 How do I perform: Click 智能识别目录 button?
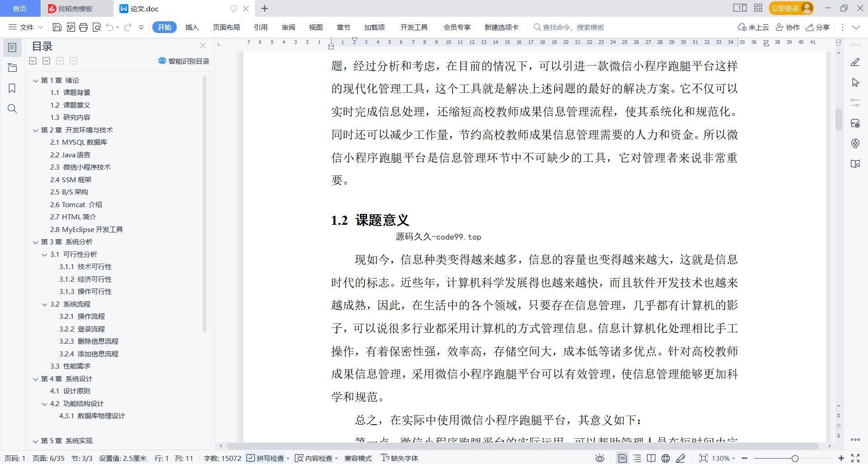pyautogui.click(x=184, y=61)
